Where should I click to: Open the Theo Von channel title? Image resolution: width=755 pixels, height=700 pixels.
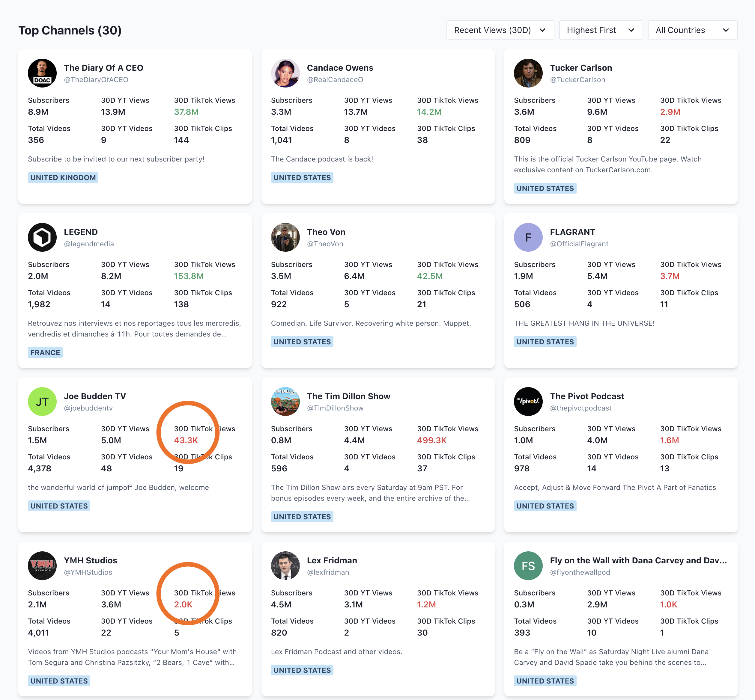(326, 232)
